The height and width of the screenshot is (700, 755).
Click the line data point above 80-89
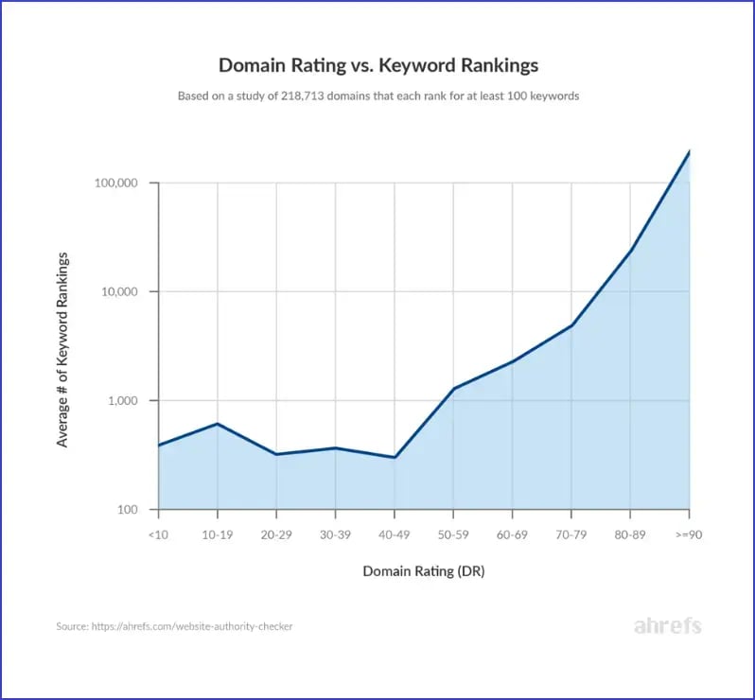click(630, 251)
